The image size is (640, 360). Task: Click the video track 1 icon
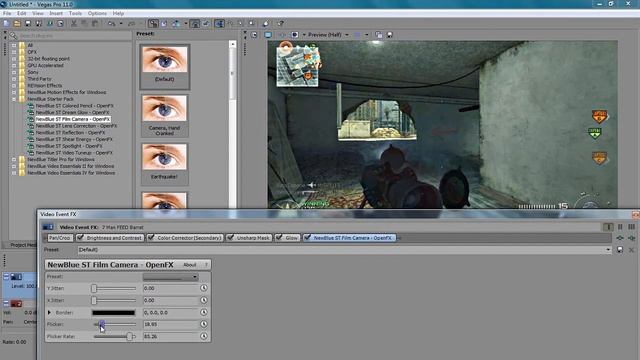coord(16,277)
